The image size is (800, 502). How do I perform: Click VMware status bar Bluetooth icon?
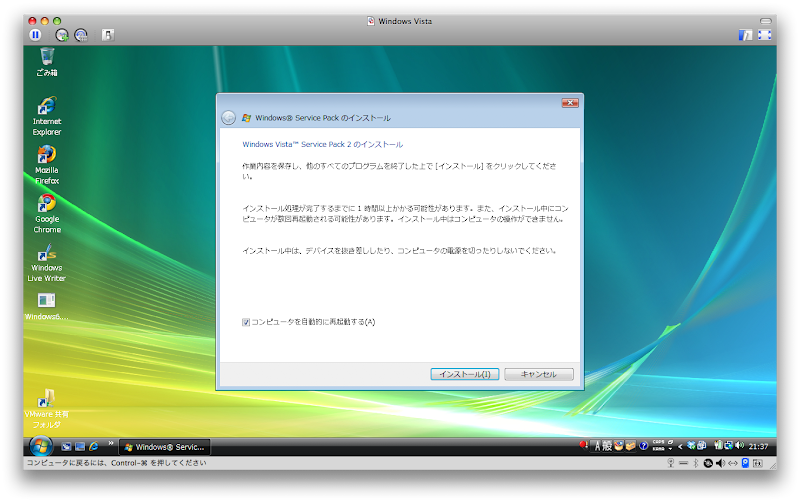tap(695, 463)
